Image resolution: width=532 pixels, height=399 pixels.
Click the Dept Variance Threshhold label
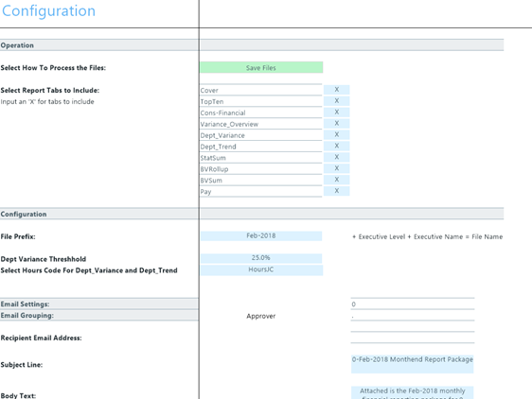[x=44, y=259]
